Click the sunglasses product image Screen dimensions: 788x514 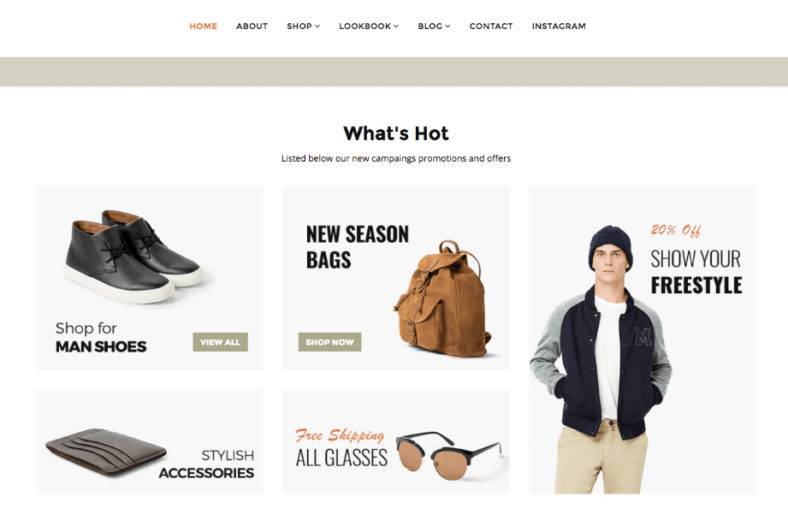tap(450, 456)
